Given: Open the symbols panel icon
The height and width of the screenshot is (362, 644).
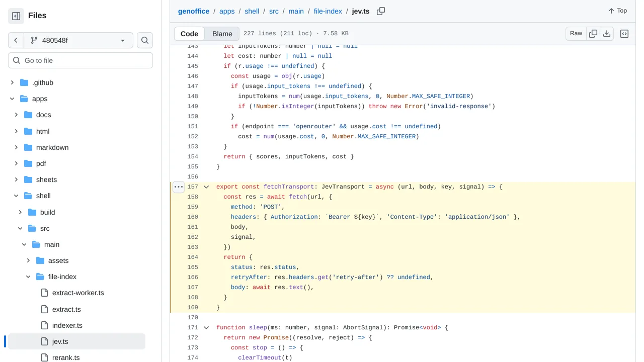Looking at the screenshot, I should click(x=624, y=34).
